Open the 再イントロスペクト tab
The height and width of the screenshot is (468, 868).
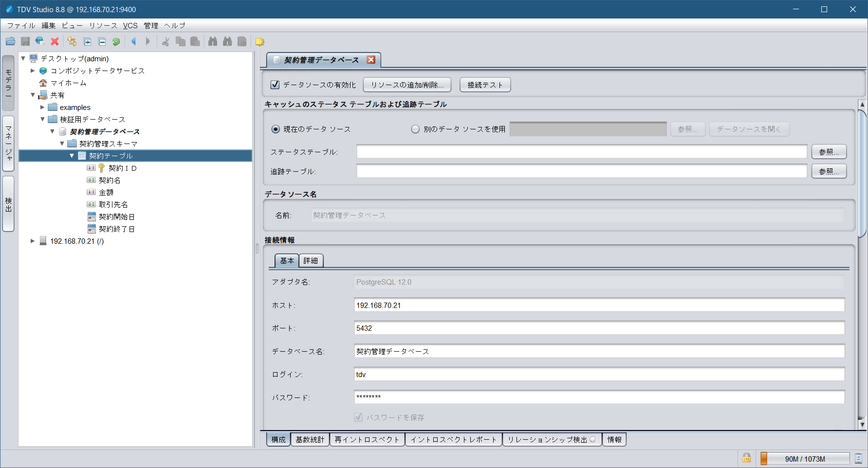pyautogui.click(x=367, y=440)
